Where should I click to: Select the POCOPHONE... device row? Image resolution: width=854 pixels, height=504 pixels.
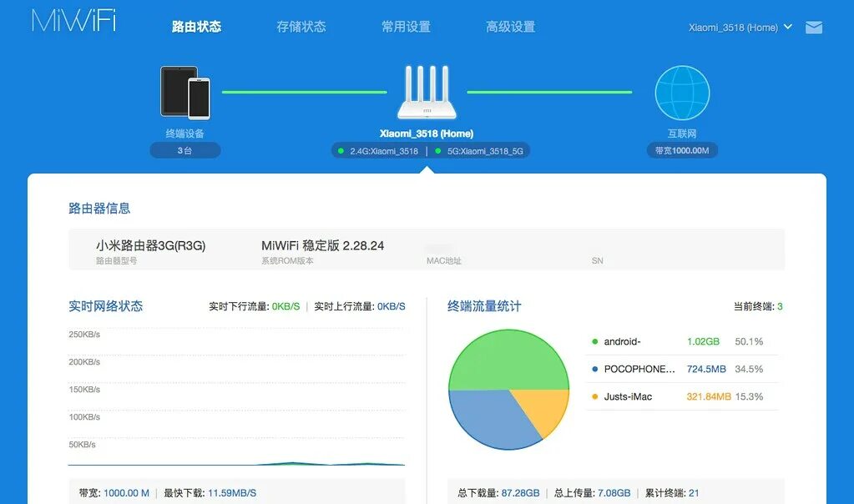pos(682,369)
